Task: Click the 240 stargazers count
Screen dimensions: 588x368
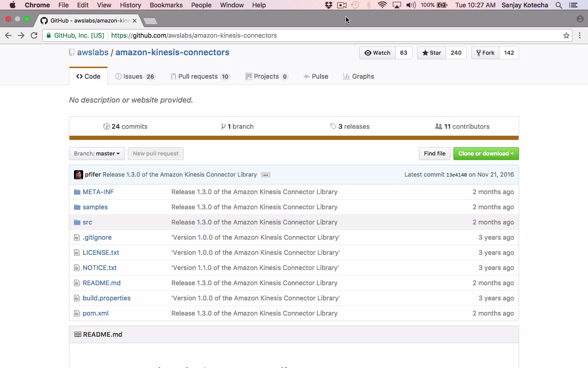Action: (456, 53)
